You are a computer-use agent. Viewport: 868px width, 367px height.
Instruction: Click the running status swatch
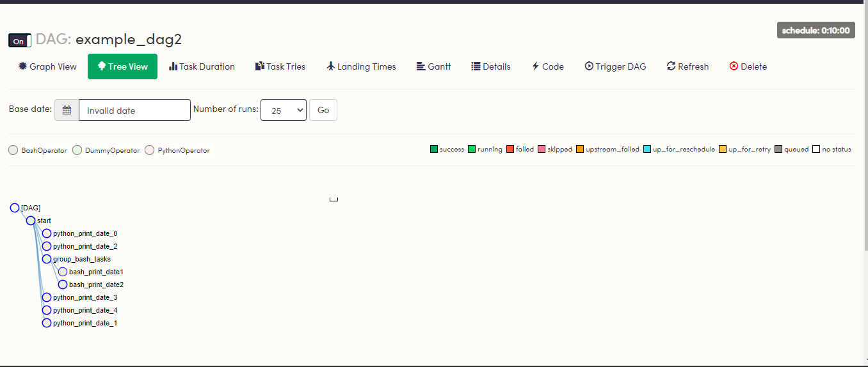pos(472,149)
